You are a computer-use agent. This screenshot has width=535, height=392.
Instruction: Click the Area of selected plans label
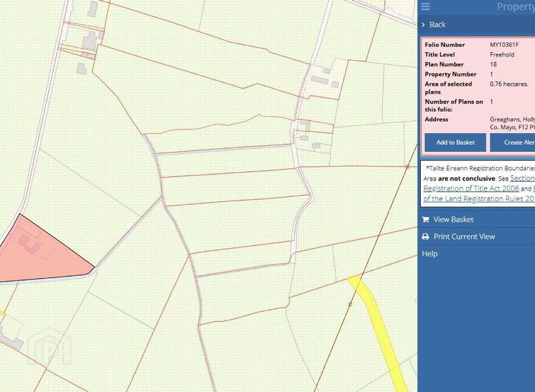pos(448,88)
